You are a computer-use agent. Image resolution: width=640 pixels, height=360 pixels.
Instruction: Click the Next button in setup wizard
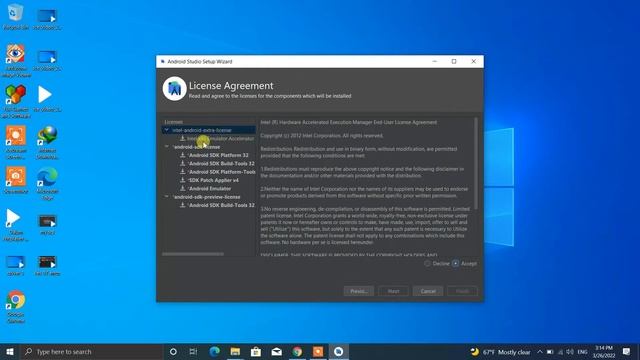click(x=393, y=291)
